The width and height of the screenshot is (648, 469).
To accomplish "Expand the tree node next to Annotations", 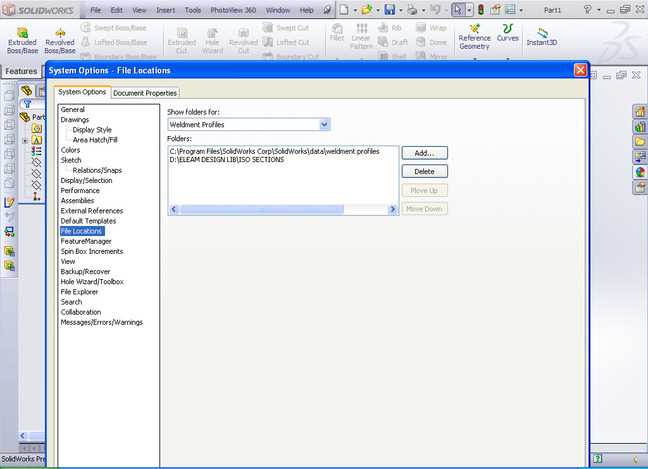I will coord(25,140).
